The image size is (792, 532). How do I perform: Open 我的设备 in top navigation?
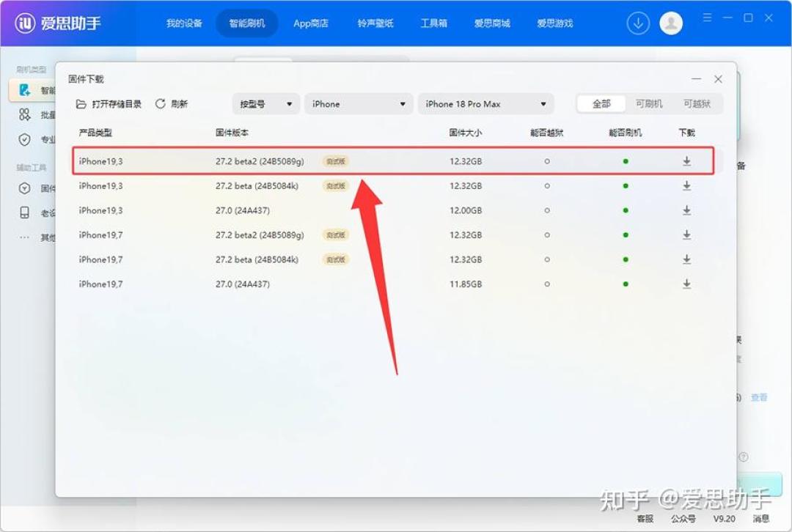point(184,23)
